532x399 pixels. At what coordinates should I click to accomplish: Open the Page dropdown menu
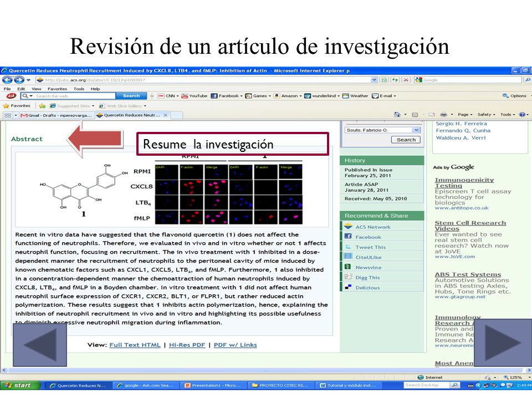464,115
